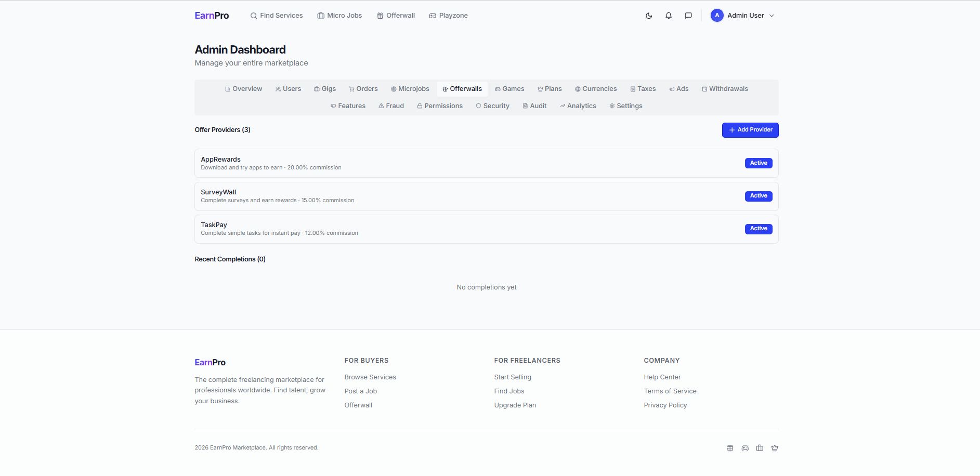Open Upgrade Plan footer link
This screenshot has height=476, width=980.
[x=515, y=405]
